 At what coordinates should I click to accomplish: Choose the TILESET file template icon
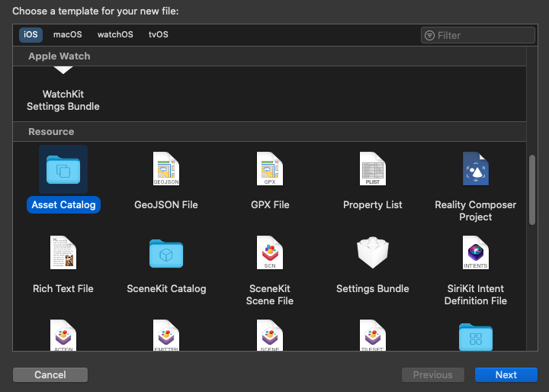tap(373, 335)
